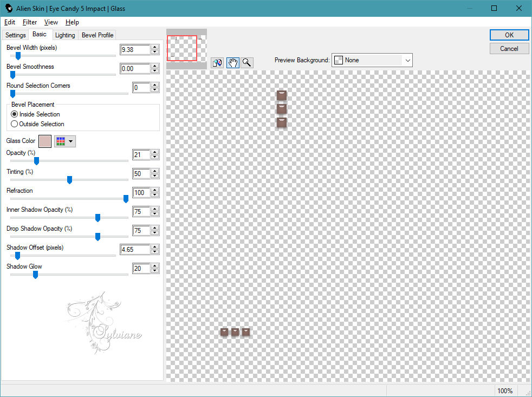Focus the Tinting percentage field
The image size is (532, 397).
click(141, 174)
